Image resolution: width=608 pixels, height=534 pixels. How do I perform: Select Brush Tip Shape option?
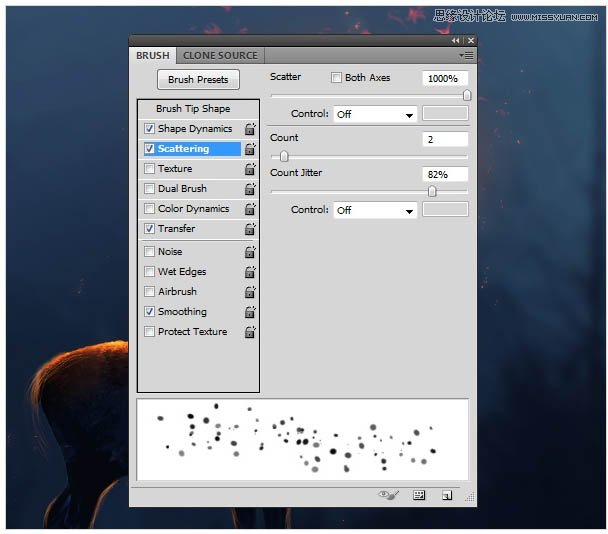point(193,109)
